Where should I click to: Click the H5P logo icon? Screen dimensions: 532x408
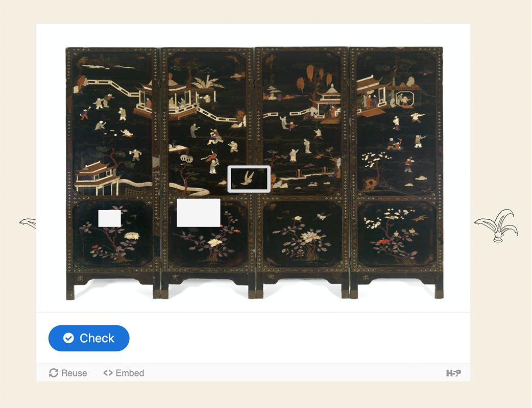(x=453, y=373)
